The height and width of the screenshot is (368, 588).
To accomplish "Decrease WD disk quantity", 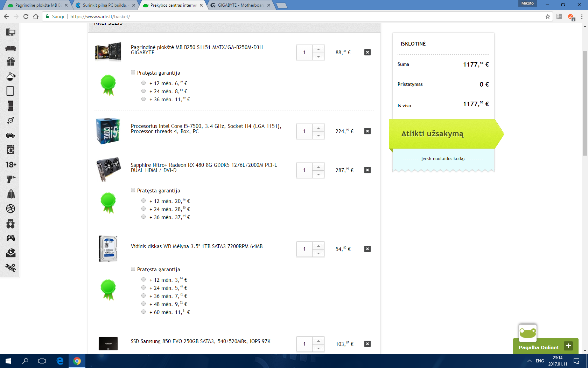I will 318,253.
